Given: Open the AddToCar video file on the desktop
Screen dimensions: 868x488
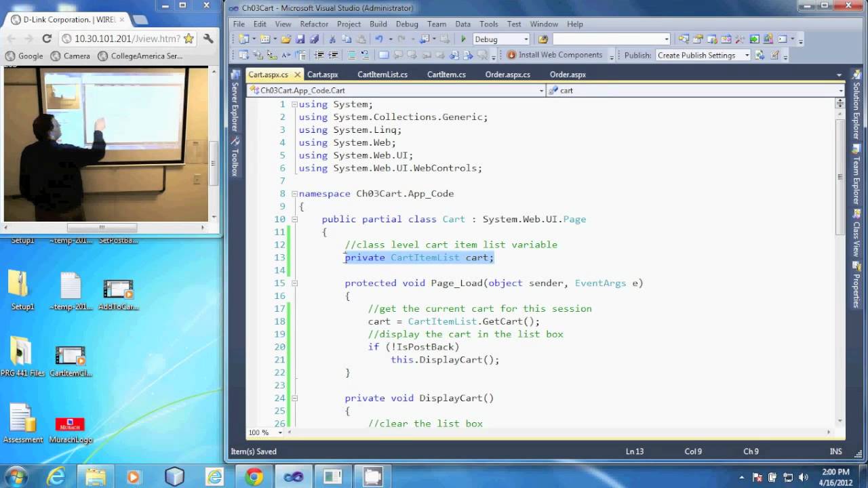Looking at the screenshot, I should point(118,294).
